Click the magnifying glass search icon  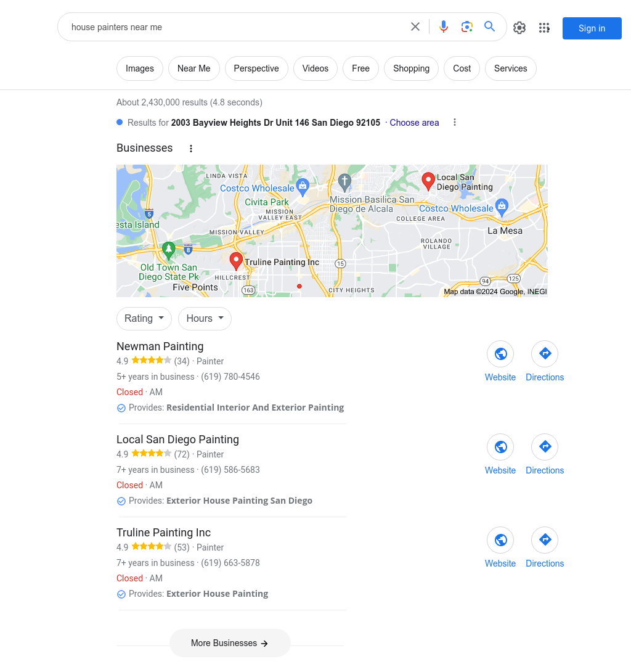(x=490, y=27)
